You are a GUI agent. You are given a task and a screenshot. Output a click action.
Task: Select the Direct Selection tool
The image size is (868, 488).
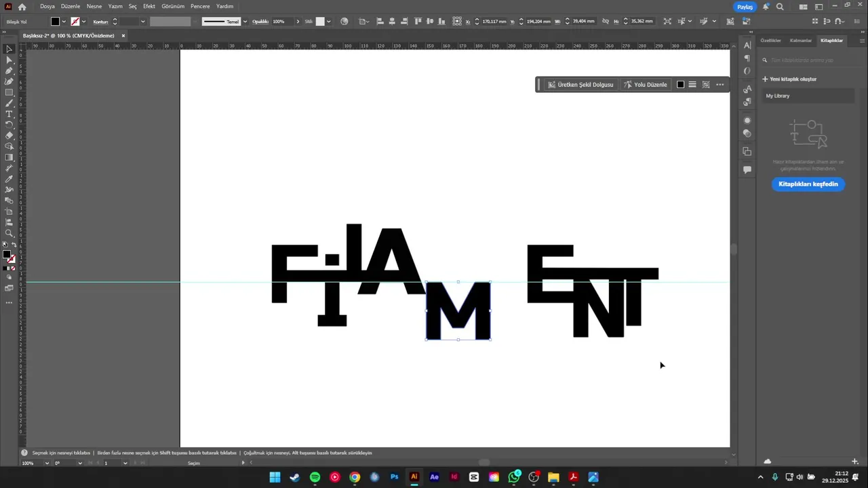(x=9, y=60)
